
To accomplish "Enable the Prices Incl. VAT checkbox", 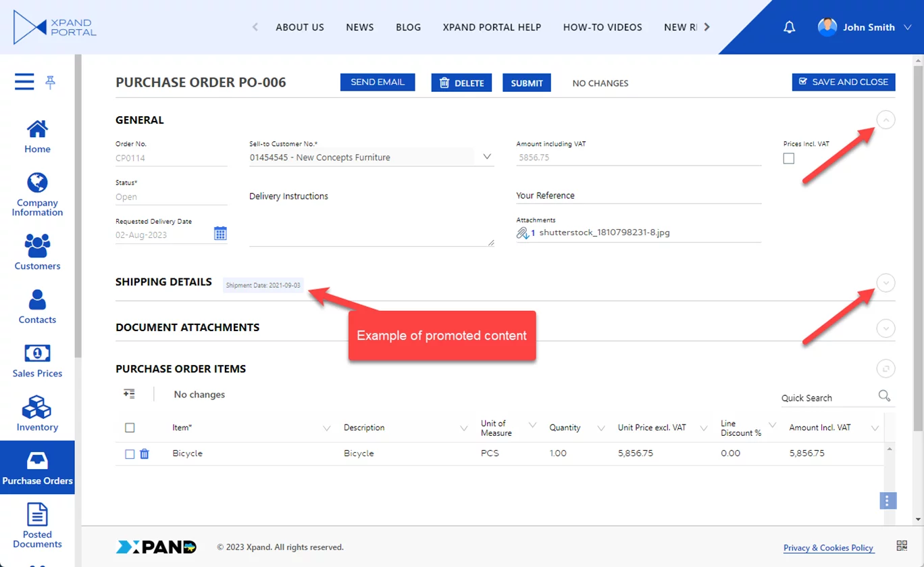I will coord(789,158).
